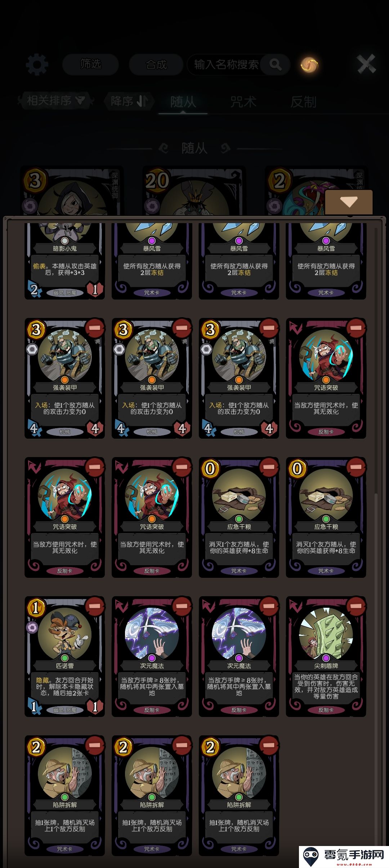
Task: Remove the 匹诺曹 card using red minus
Action: [95, 606]
